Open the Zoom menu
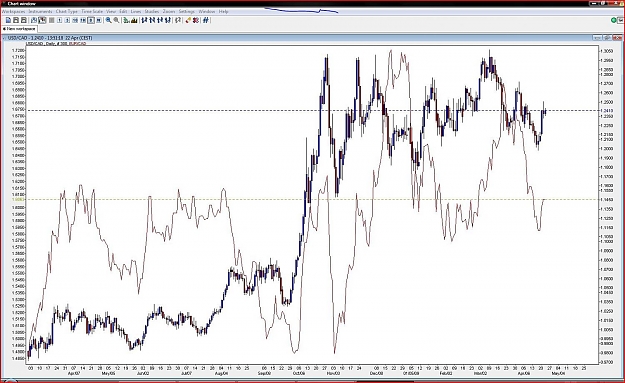The height and width of the screenshot is (383, 625). point(169,12)
